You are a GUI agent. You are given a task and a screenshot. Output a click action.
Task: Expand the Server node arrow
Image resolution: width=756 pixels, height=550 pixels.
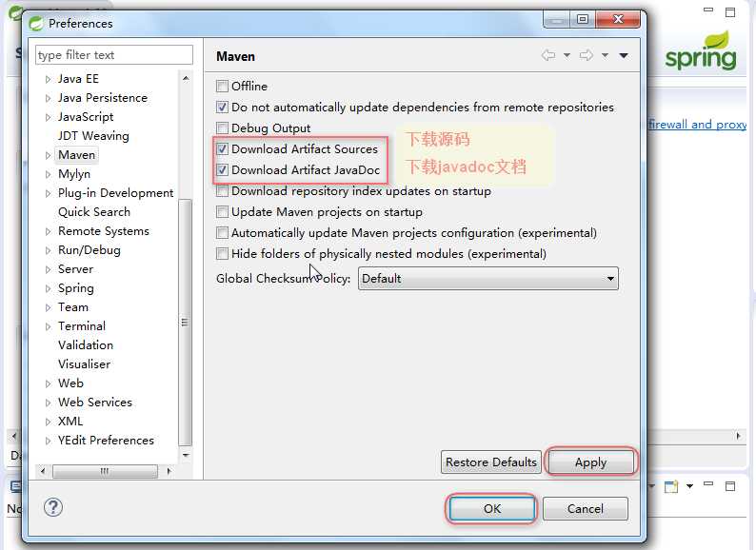[48, 269]
